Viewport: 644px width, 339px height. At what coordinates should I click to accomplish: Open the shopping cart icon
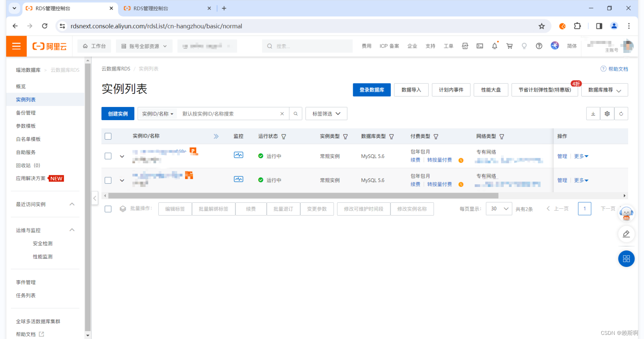tap(509, 46)
